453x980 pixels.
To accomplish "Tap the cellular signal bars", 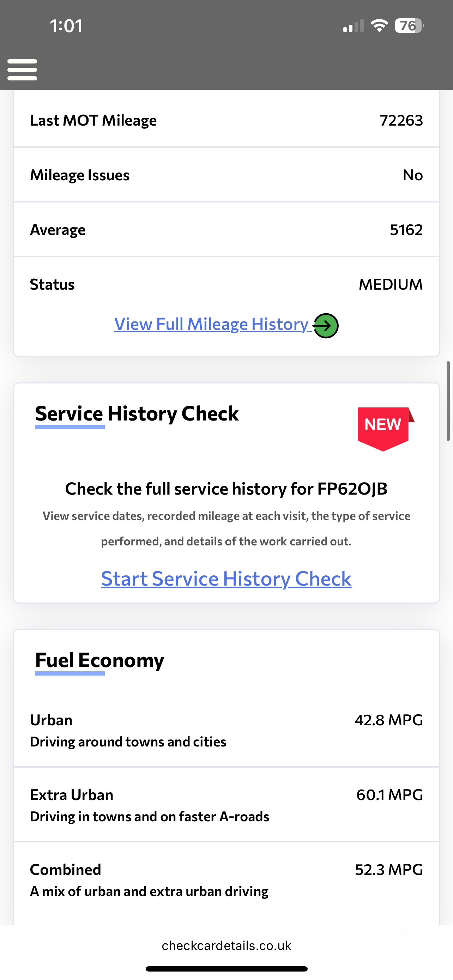I will (354, 26).
